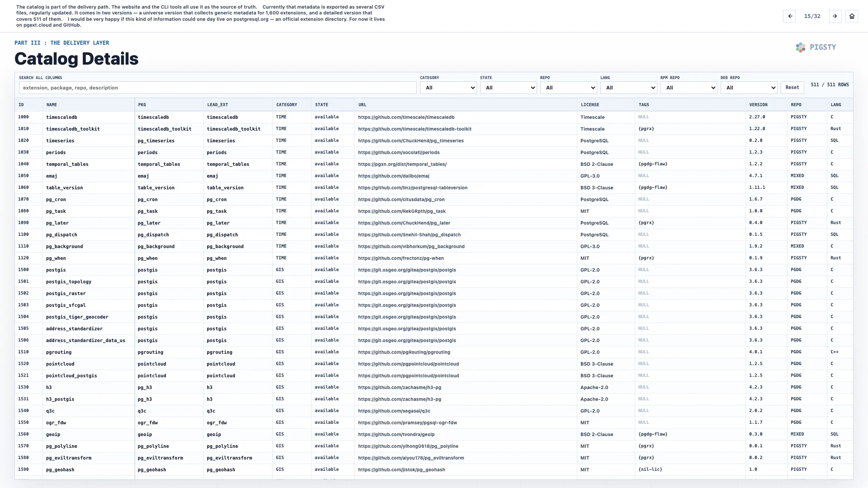Open the DEB Repo filter dropdown
Screen dimensions: 868x488
(749, 88)
